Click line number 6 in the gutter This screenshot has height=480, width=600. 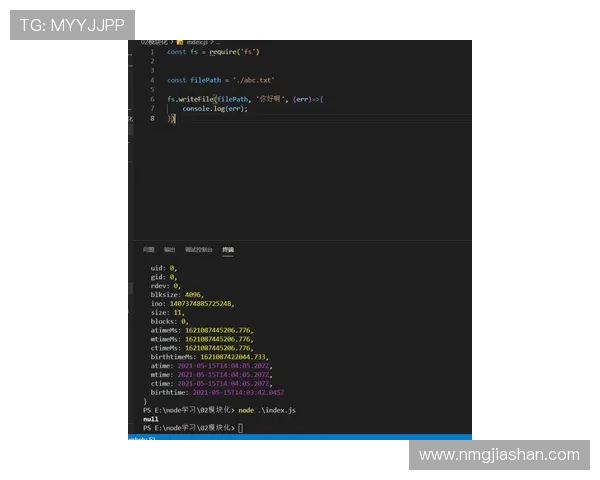pos(151,99)
